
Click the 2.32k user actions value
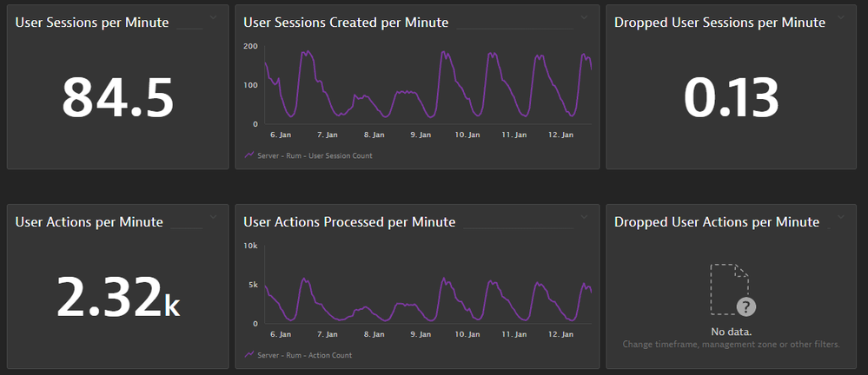coord(117,297)
